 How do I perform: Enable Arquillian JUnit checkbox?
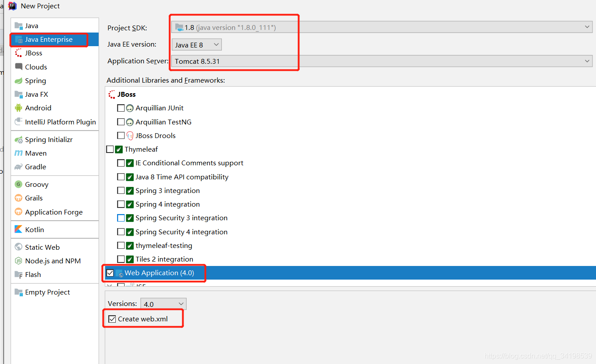click(121, 108)
